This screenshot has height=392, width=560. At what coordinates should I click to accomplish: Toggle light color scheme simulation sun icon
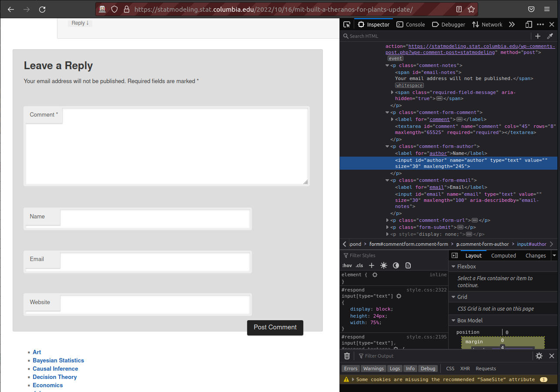pyautogui.click(x=383, y=265)
